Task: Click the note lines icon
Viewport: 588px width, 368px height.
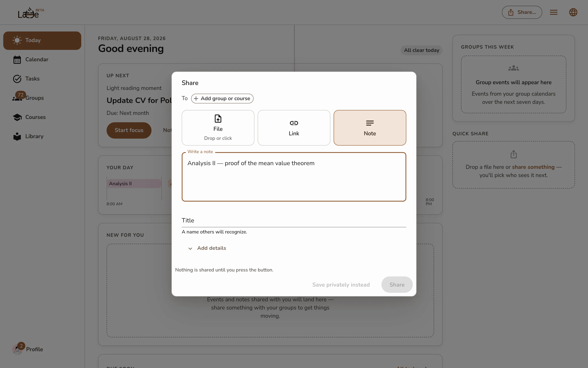Action: 370,123
